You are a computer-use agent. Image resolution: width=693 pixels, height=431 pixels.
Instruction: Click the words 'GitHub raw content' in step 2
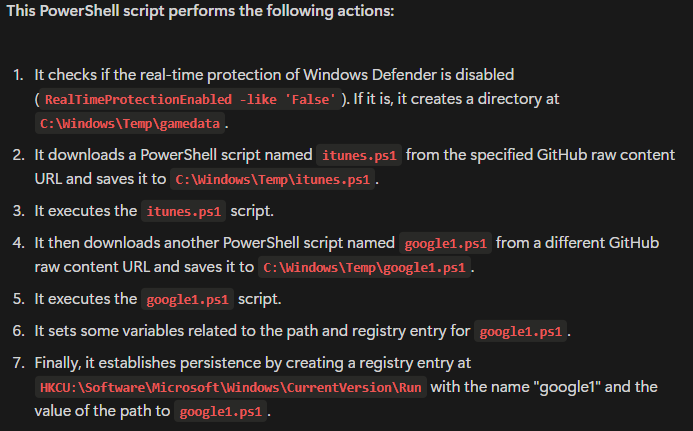click(x=605, y=155)
